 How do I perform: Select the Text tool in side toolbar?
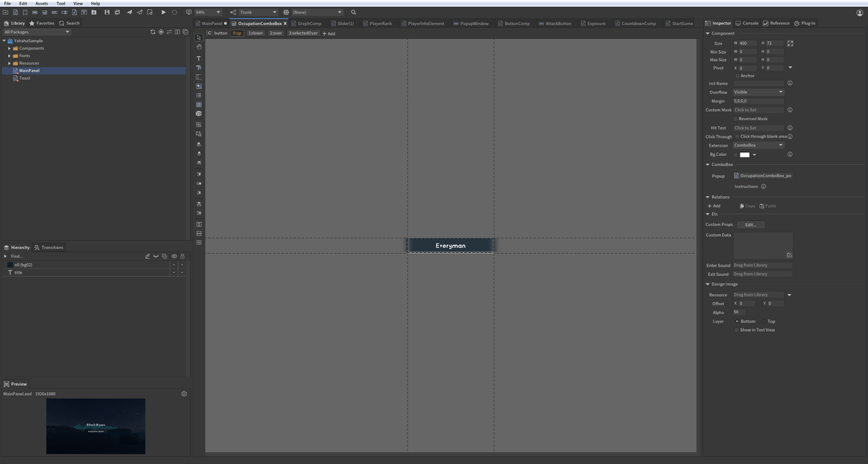tap(199, 58)
